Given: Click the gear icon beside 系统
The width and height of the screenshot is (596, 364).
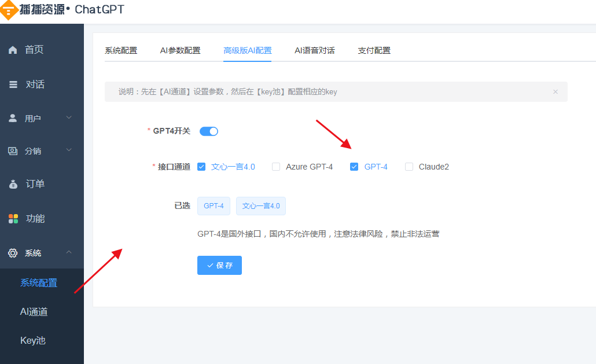Looking at the screenshot, I should (x=13, y=253).
